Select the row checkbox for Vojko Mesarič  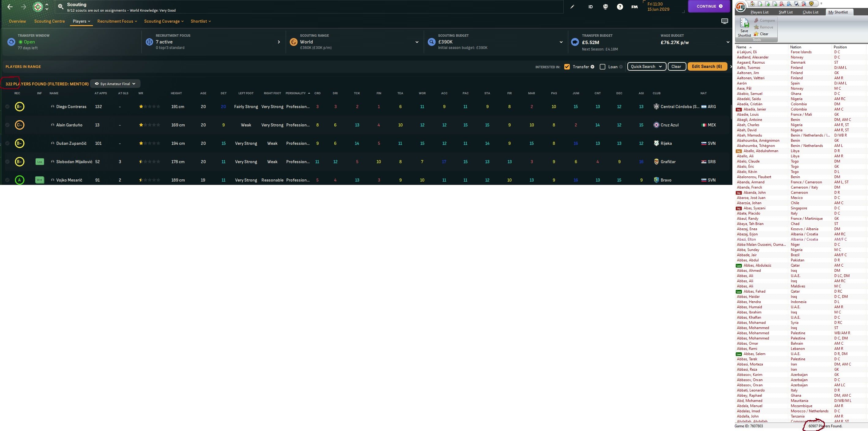7,180
